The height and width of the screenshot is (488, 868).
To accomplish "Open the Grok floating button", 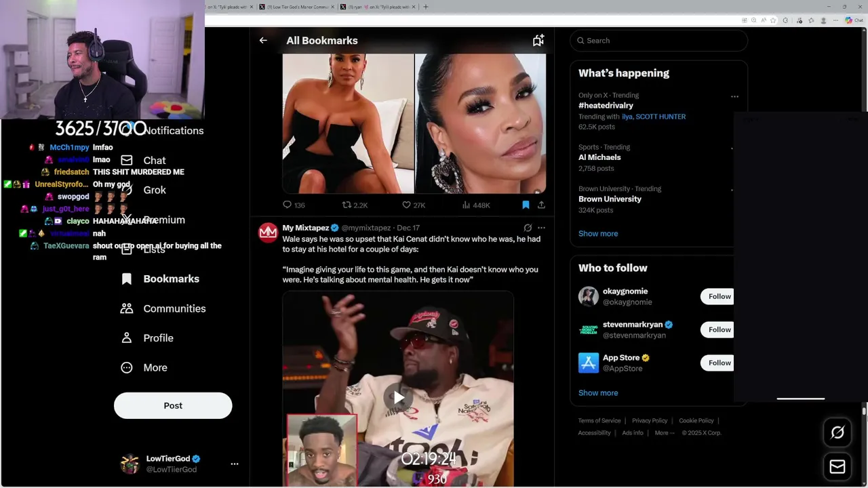I will 837,432.
